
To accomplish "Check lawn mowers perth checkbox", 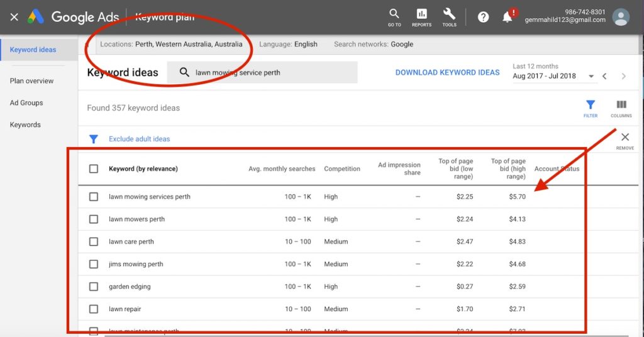I will coord(94,219).
